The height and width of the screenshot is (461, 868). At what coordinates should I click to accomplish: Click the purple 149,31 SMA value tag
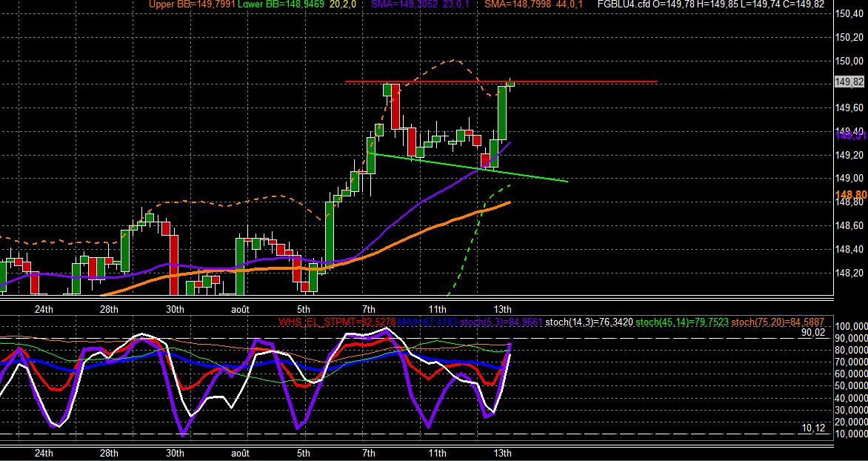[851, 135]
